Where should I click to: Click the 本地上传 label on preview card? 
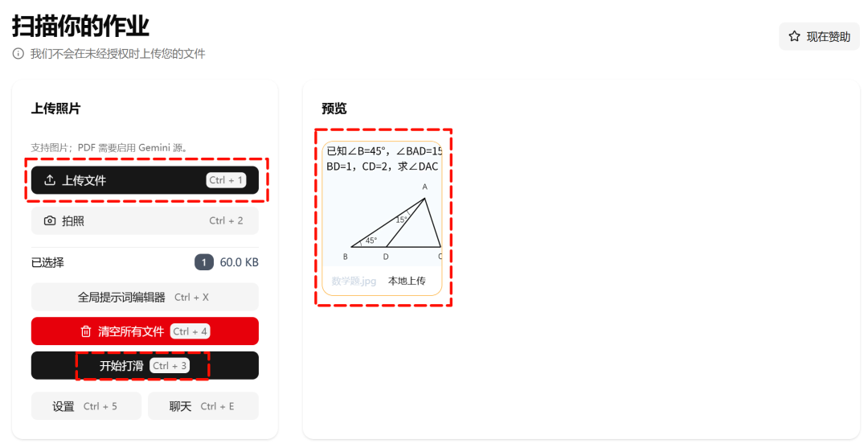point(407,281)
